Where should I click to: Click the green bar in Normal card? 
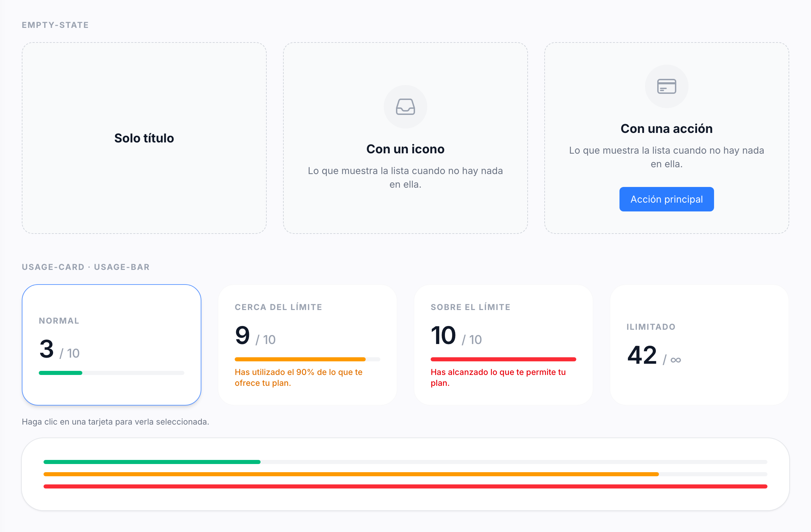click(61, 373)
